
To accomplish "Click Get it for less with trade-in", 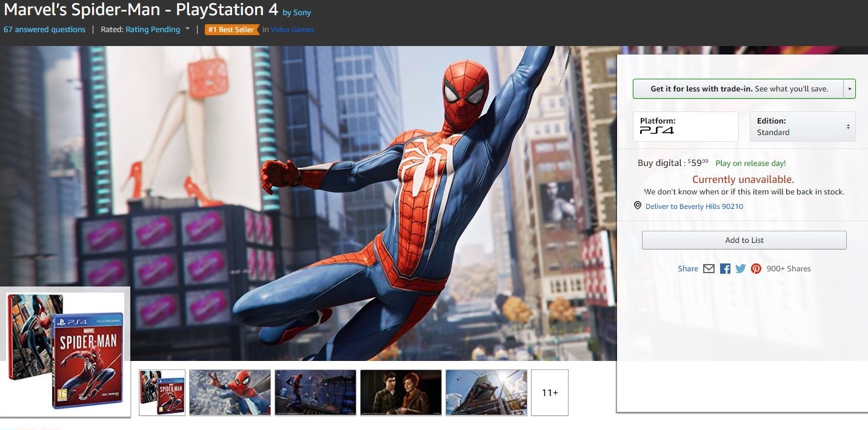I will [x=739, y=88].
